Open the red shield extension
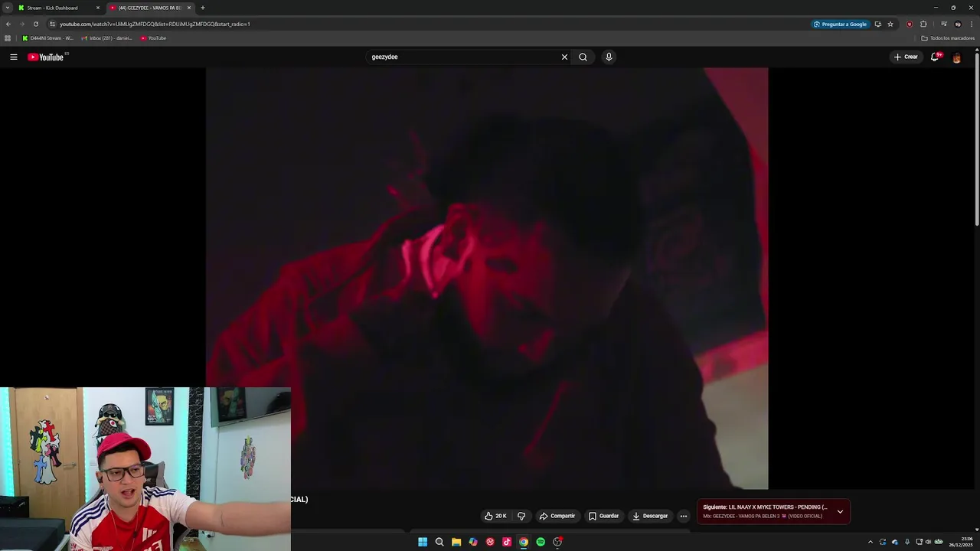980x551 pixels. click(910, 24)
